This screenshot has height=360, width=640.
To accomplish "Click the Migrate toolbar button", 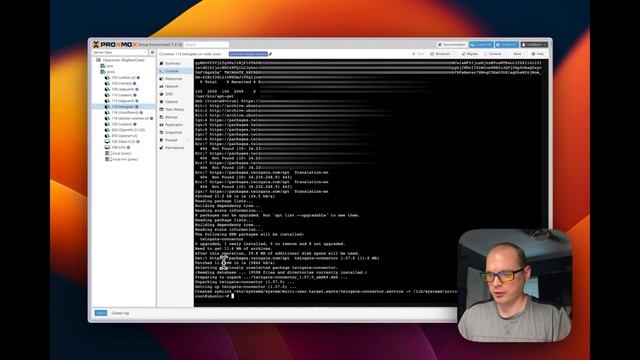I will pos(469,54).
